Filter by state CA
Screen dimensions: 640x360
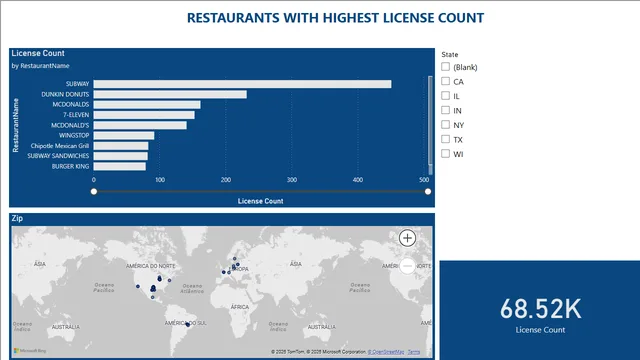tap(445, 81)
